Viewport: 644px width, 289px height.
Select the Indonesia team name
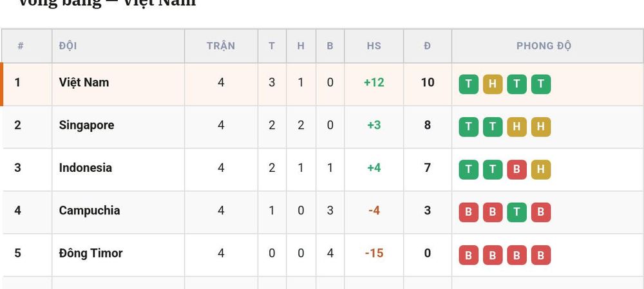tap(86, 167)
